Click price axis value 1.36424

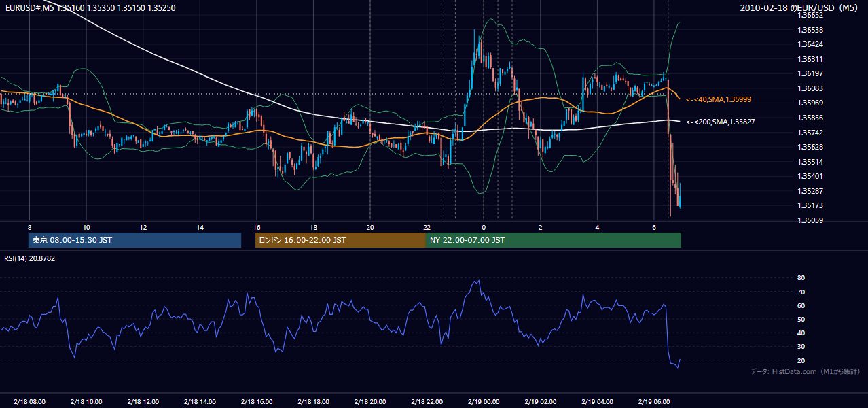click(x=810, y=44)
